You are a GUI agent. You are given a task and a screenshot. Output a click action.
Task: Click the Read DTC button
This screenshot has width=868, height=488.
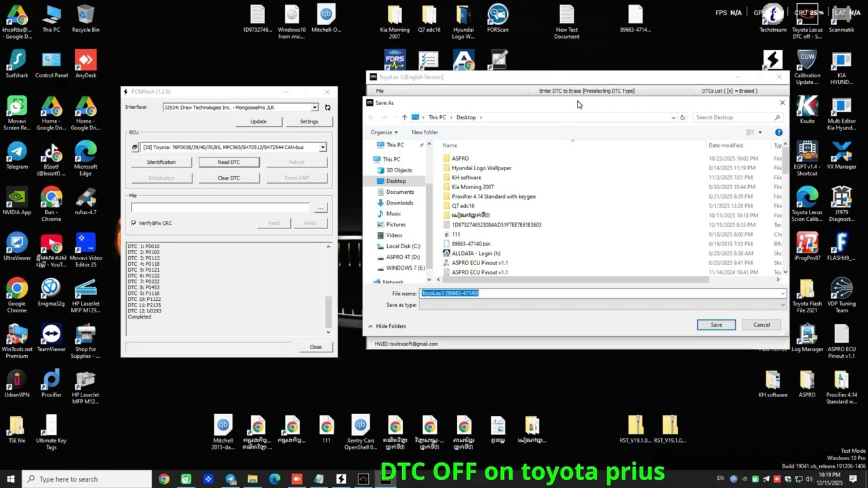(229, 162)
